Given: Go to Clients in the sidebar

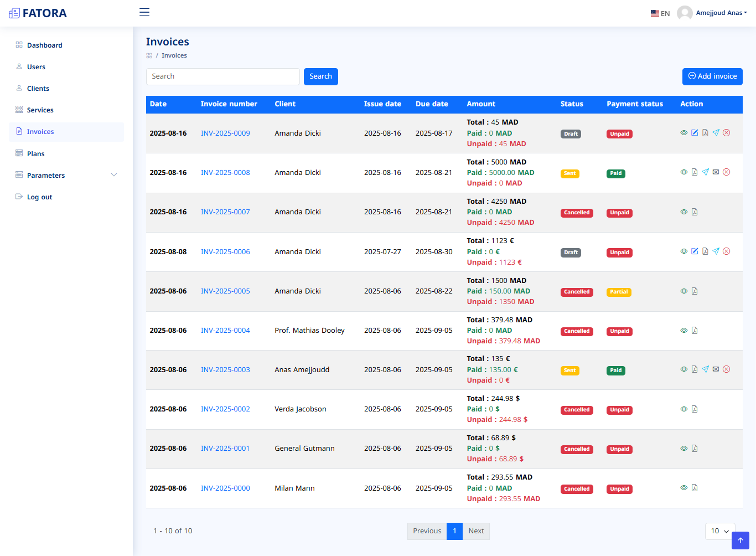Looking at the screenshot, I should click(x=38, y=89).
